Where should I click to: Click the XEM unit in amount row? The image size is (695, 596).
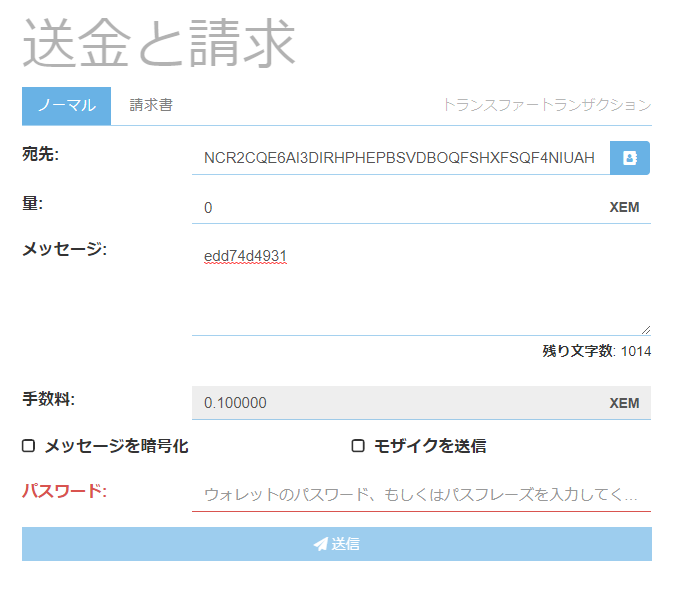click(x=624, y=208)
